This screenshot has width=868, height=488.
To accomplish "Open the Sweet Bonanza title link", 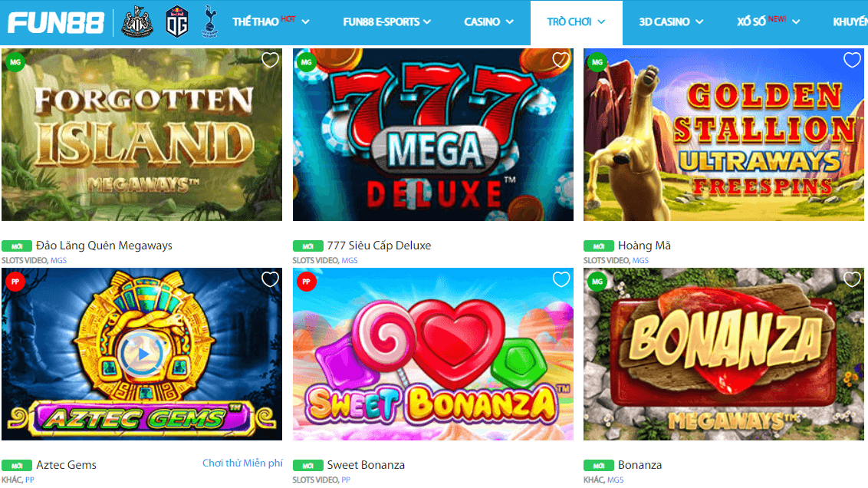I will [x=366, y=465].
